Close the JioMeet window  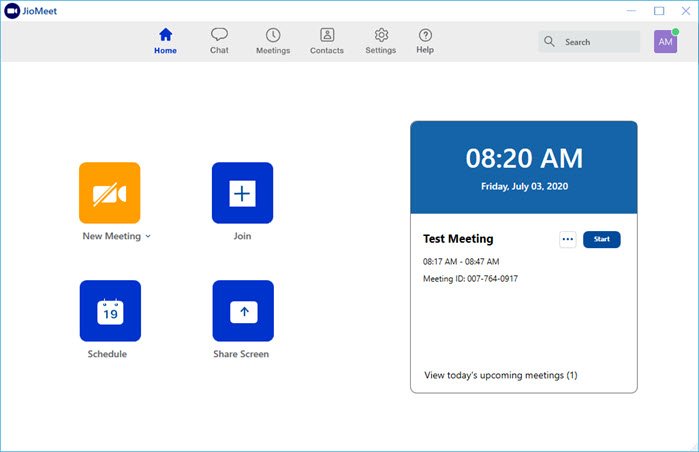686,11
